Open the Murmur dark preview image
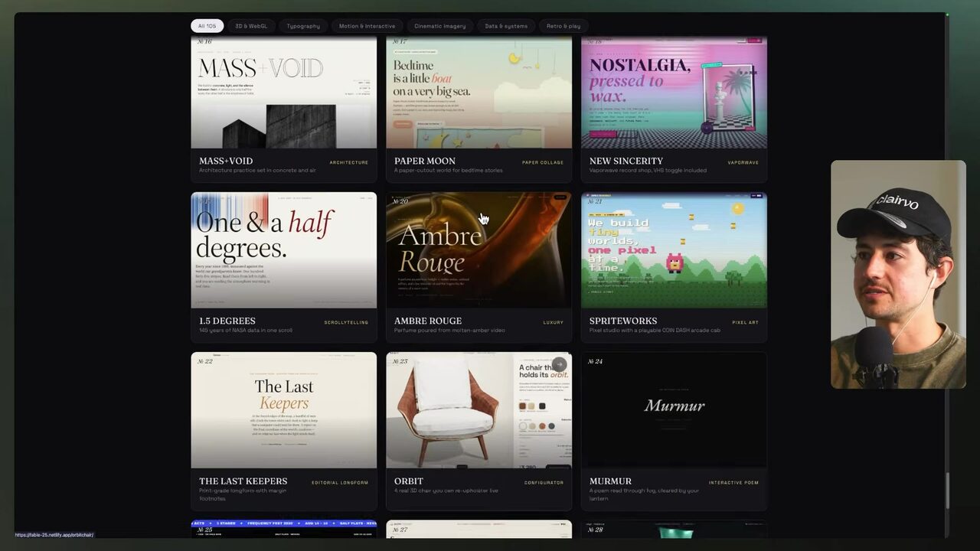This screenshot has width=980, height=551. [x=674, y=410]
